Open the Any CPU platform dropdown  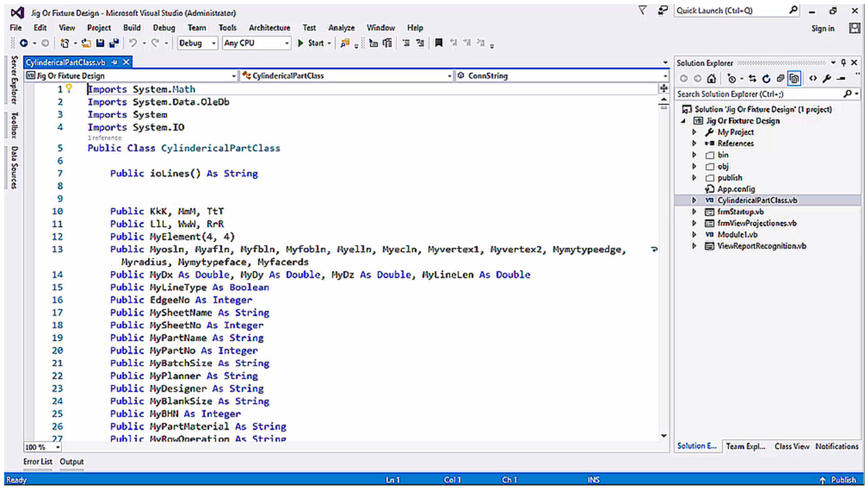[256, 43]
